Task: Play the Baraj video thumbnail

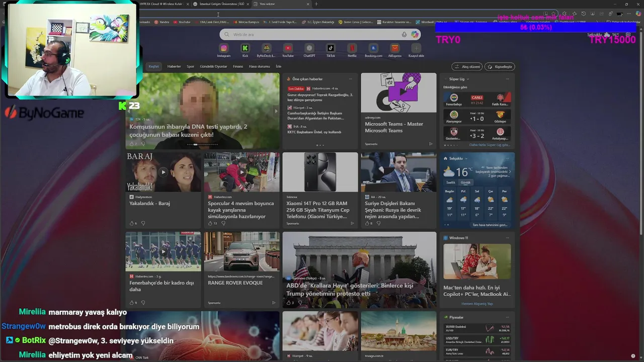Action: point(163,172)
